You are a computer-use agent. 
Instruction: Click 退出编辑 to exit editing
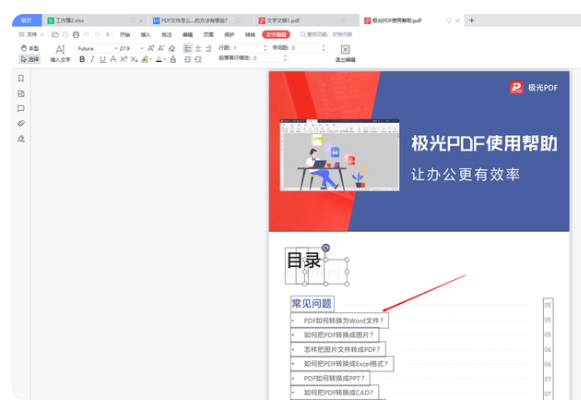click(345, 54)
